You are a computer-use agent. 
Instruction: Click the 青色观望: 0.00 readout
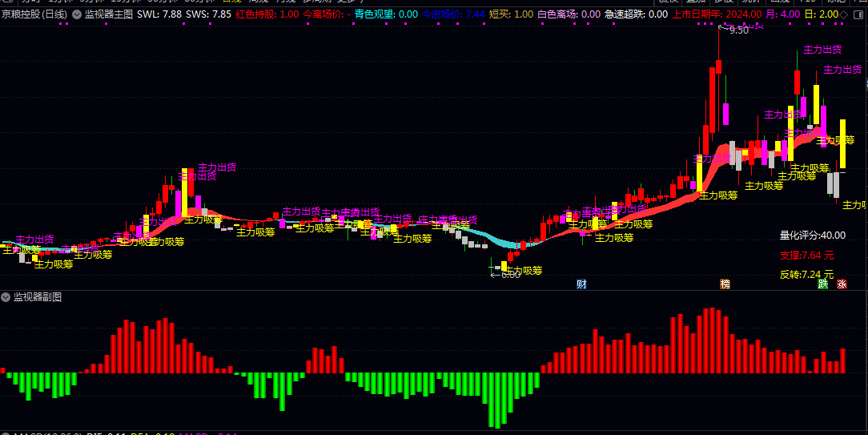(x=387, y=14)
